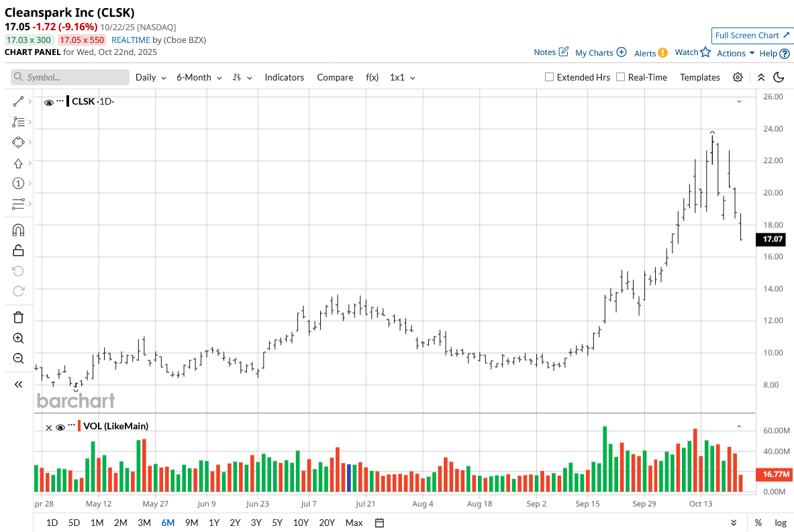Open the Compare menu
The width and height of the screenshot is (794, 532).
point(335,77)
